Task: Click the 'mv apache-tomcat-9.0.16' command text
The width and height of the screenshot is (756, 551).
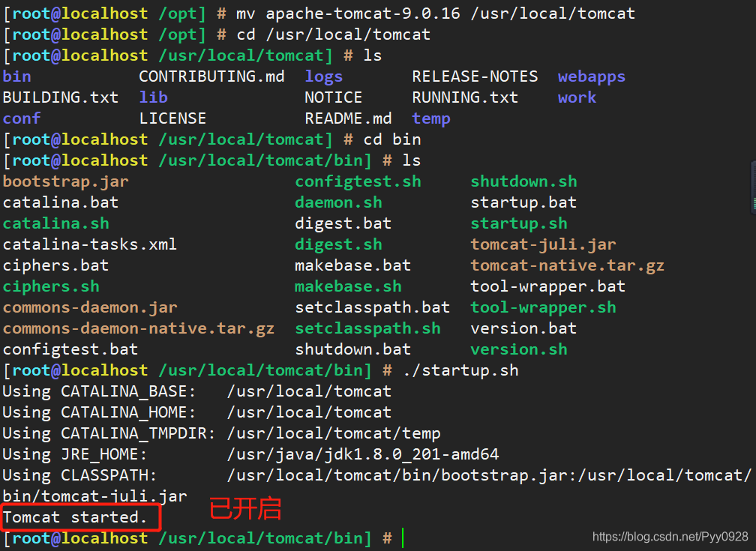Action: point(348,14)
